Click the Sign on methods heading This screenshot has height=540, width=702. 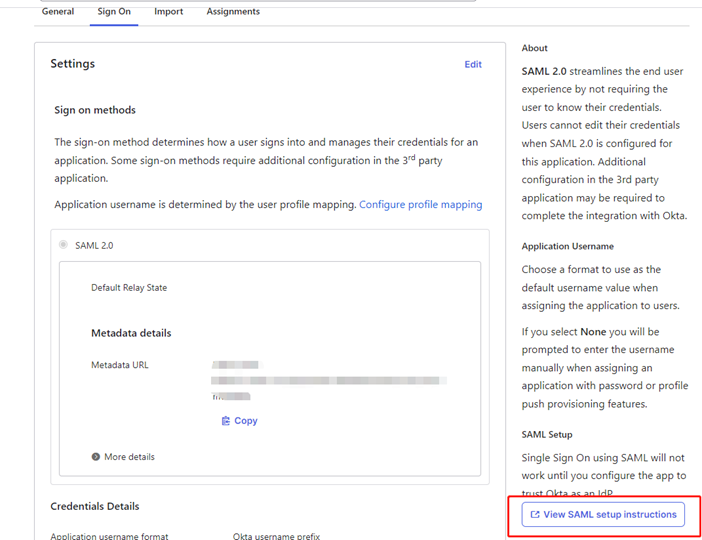pos(95,110)
